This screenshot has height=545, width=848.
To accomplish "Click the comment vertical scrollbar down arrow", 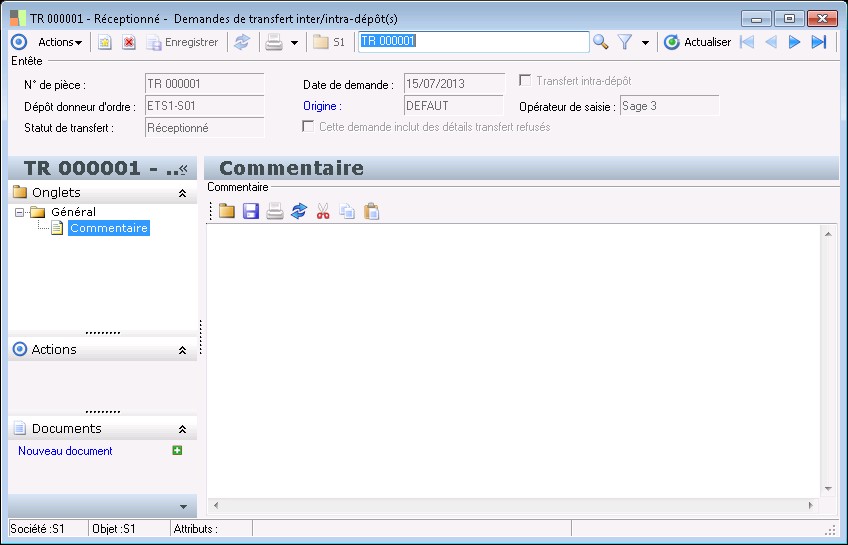I will (828, 489).
